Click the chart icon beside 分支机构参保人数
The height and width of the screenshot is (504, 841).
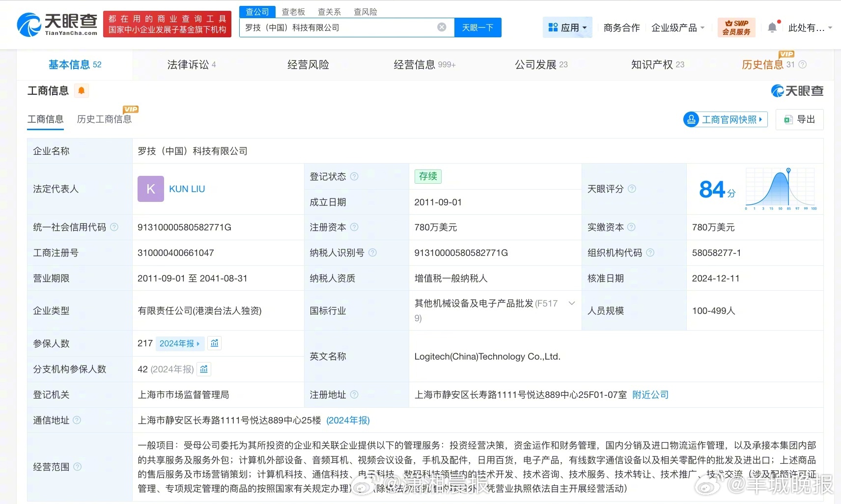[x=204, y=369]
